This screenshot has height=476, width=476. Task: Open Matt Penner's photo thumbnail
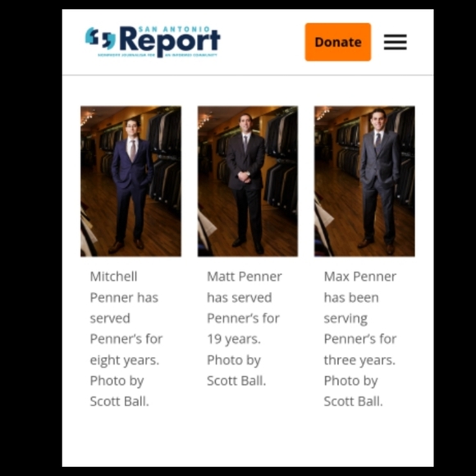pyautogui.click(x=248, y=181)
